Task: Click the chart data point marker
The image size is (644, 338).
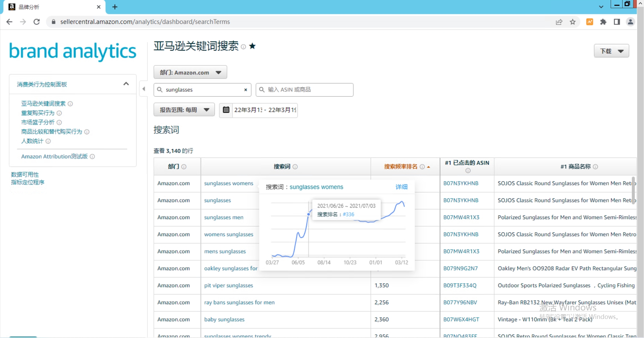Action: [309, 214]
